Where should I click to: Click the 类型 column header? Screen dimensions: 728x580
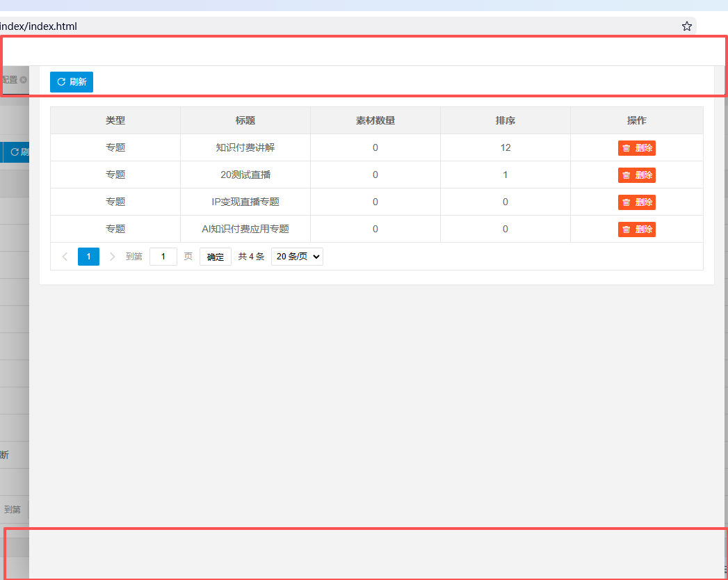tap(115, 120)
